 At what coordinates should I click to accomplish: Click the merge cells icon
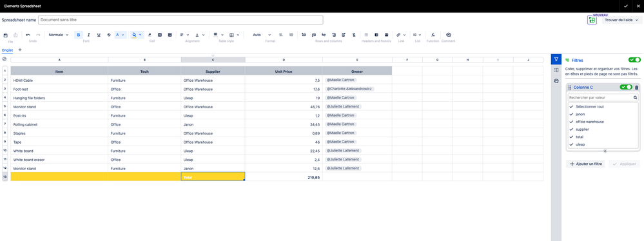(160, 35)
